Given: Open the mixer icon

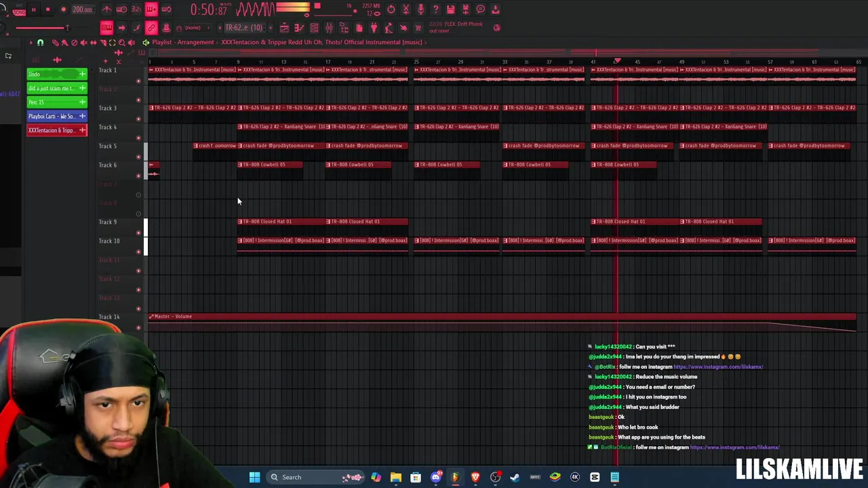Looking at the screenshot, I should click(x=329, y=28).
